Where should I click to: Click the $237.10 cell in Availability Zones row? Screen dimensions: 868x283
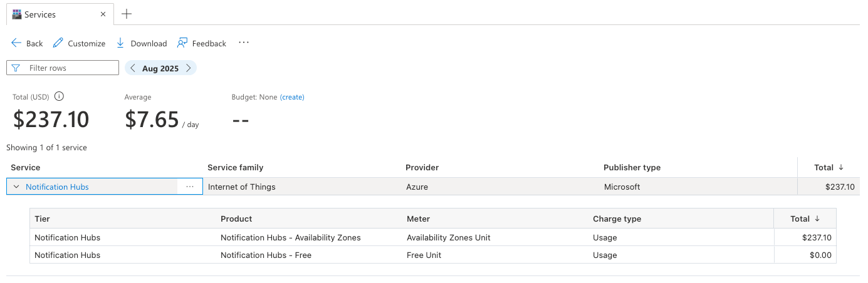pyautogui.click(x=817, y=237)
